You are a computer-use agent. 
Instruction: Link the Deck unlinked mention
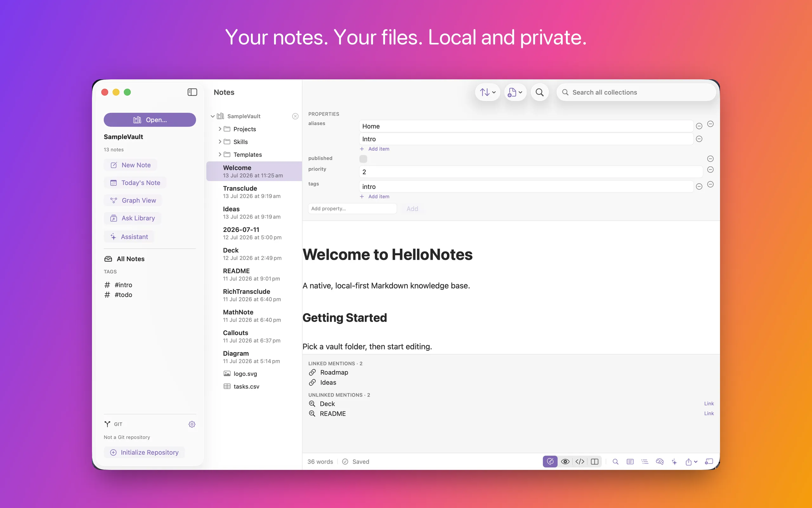click(709, 404)
